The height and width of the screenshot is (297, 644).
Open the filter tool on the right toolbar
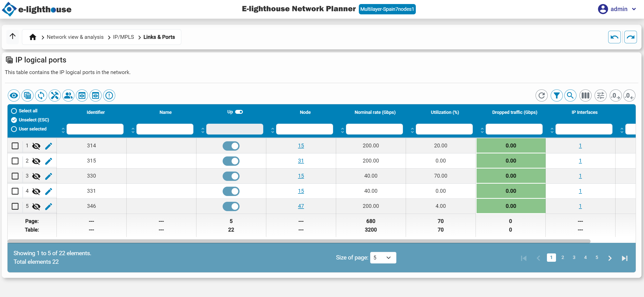coord(557,95)
